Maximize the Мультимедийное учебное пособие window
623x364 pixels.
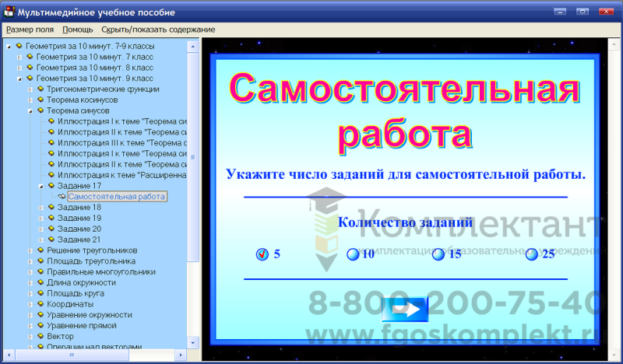tap(583, 12)
